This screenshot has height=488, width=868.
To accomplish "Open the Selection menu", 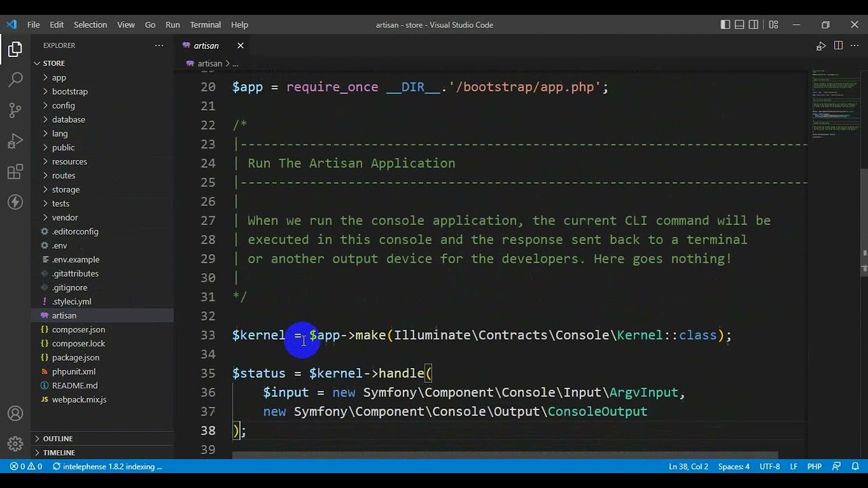I will (x=90, y=24).
